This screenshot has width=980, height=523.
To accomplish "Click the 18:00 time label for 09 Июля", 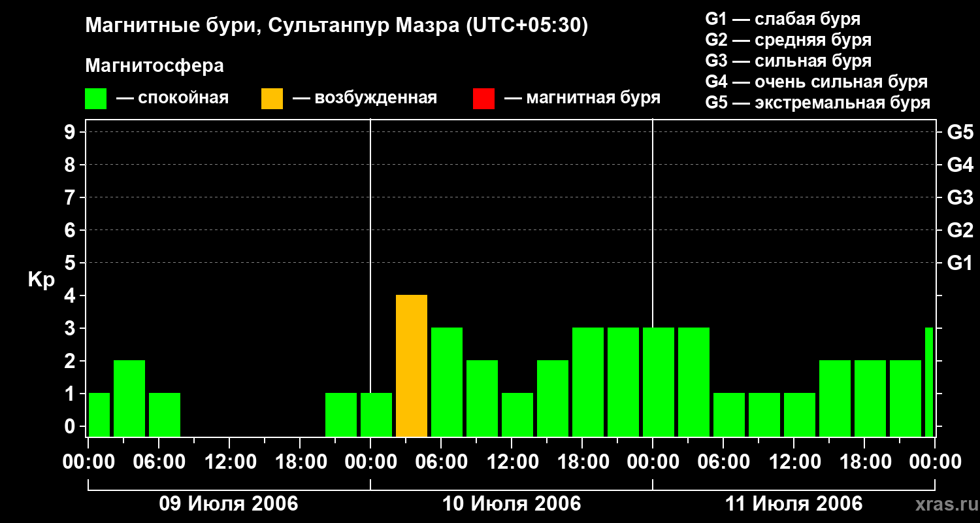I will pos(300,462).
